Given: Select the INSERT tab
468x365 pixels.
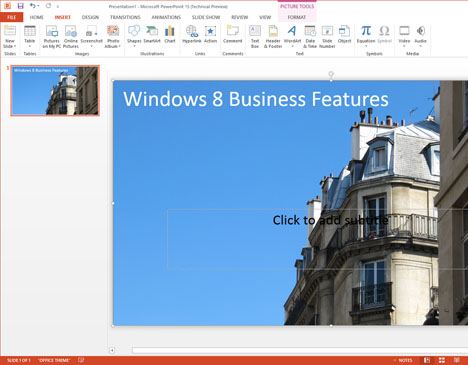Looking at the screenshot, I should (x=63, y=17).
